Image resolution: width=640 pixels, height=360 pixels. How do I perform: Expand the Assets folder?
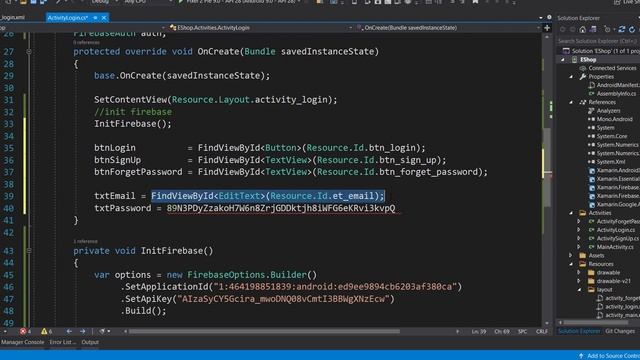[x=571, y=256]
